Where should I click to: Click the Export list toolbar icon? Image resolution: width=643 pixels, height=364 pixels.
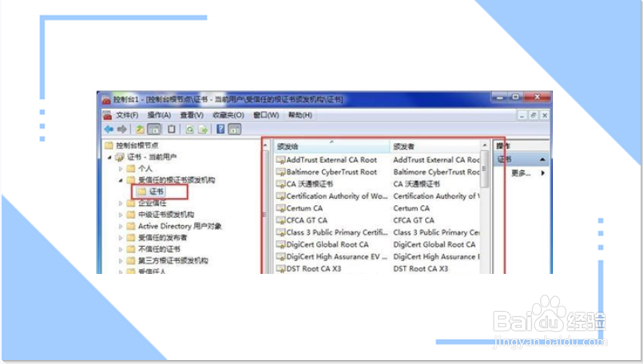[x=203, y=129]
